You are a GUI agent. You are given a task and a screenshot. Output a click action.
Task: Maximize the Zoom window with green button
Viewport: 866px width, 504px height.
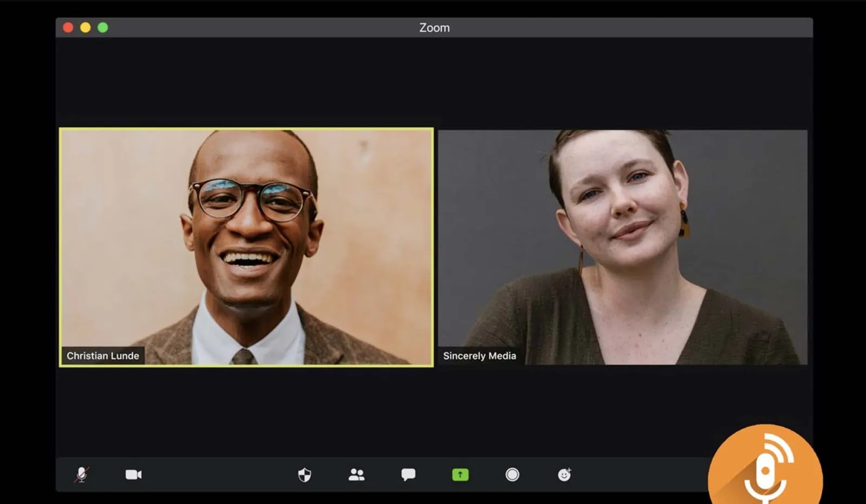(103, 28)
